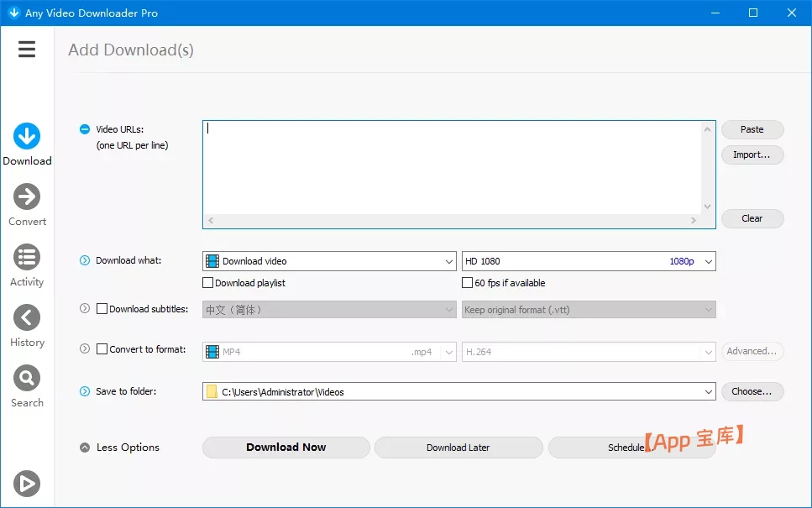Toggle 60 fps if available checkbox
Screen dimensions: 812x508
(468, 283)
